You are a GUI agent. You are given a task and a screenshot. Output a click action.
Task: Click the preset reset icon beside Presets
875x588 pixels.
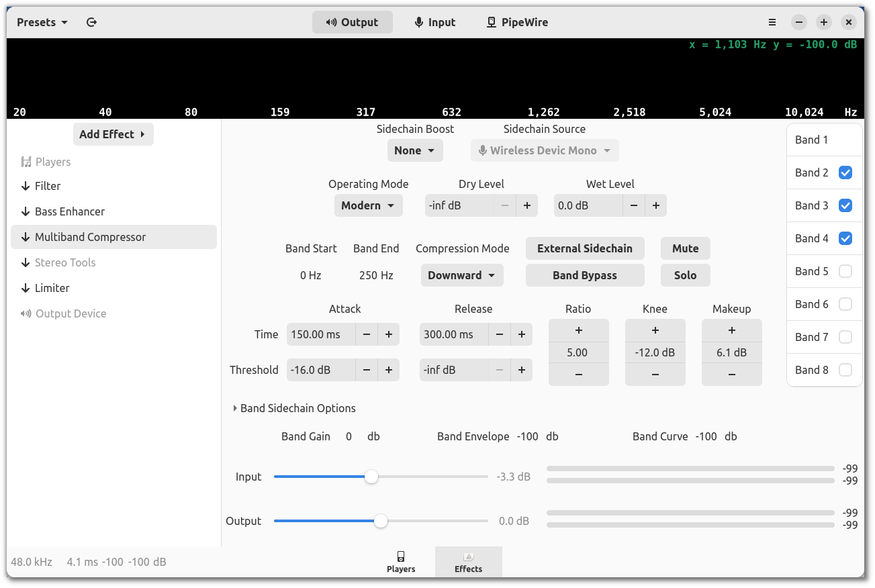[x=92, y=22]
